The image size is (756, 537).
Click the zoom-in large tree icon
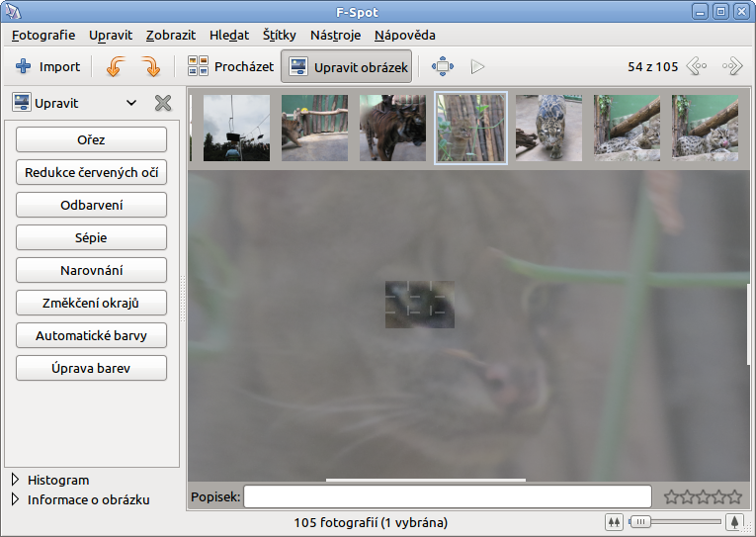(x=734, y=522)
